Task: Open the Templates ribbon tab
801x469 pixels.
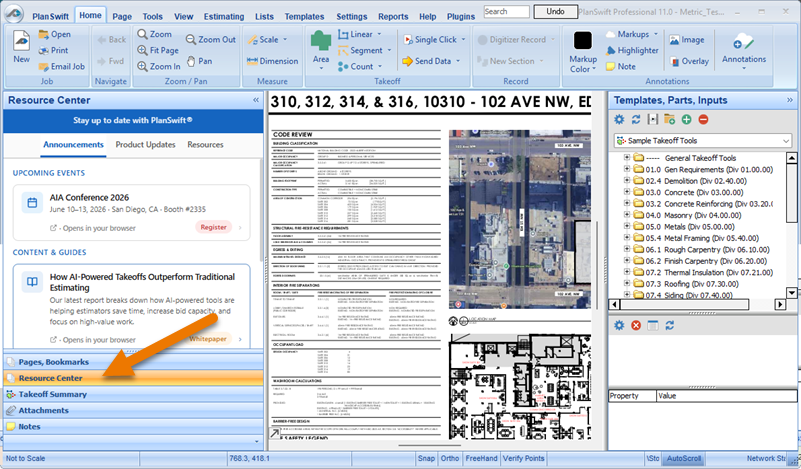Action: (x=304, y=16)
